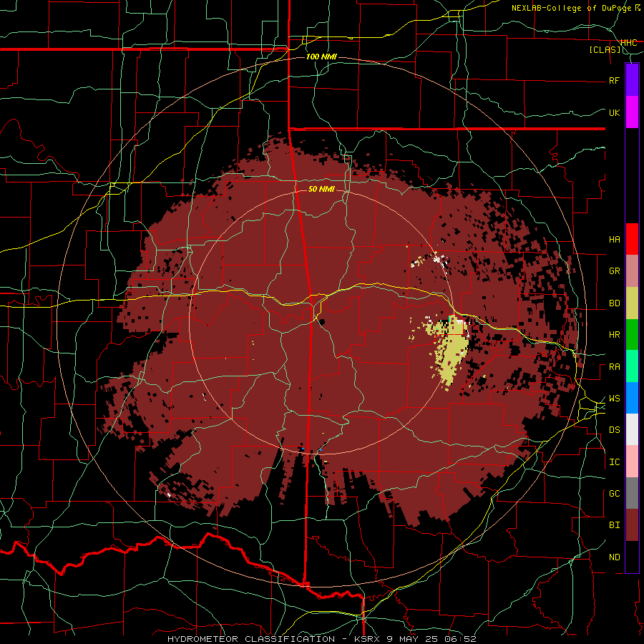The image size is (644, 644).
Task: Click the GR legend label
Action: [x=614, y=271]
